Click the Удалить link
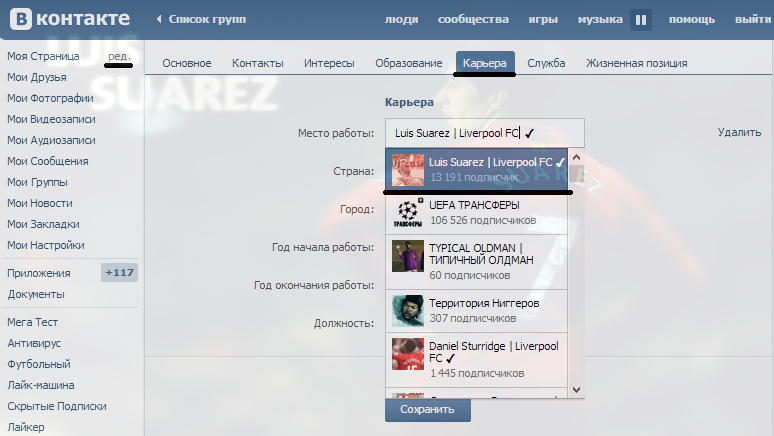This screenshot has height=436, width=774. [x=739, y=132]
